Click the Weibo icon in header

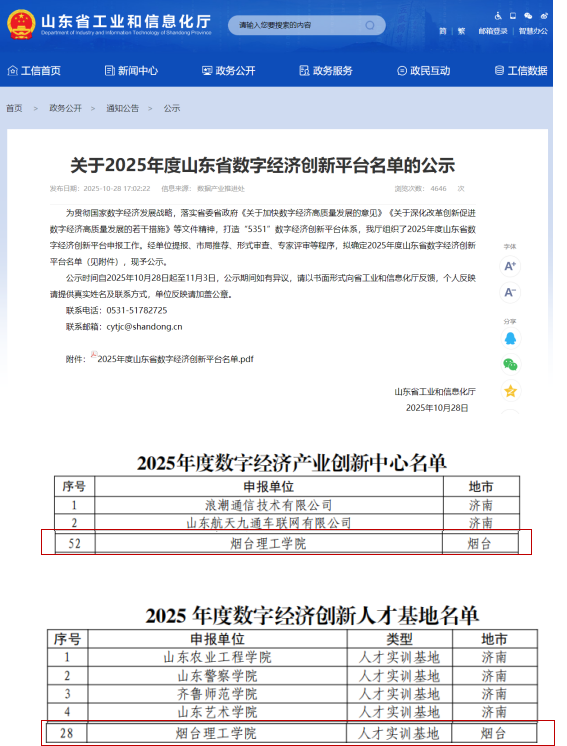(x=544, y=16)
